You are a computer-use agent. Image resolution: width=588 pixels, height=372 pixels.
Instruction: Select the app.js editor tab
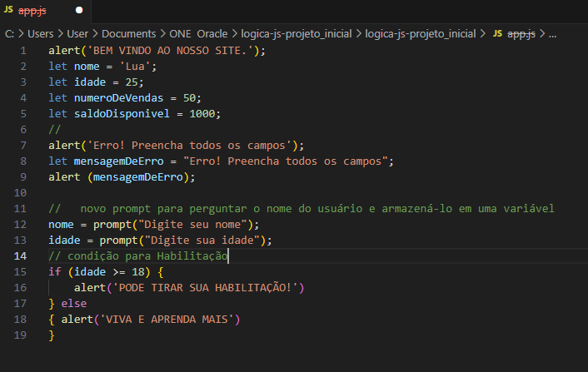click(x=45, y=11)
